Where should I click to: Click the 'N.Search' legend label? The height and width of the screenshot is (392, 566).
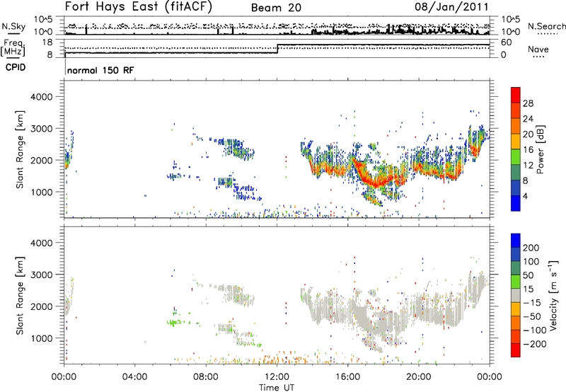tap(546, 26)
